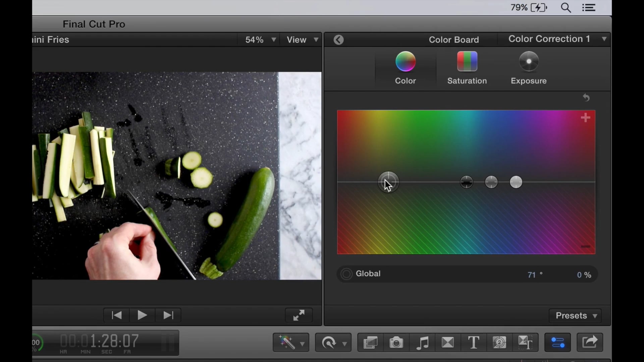Switch to the Color panel in Color Board
The width and height of the screenshot is (644, 362).
click(x=405, y=66)
